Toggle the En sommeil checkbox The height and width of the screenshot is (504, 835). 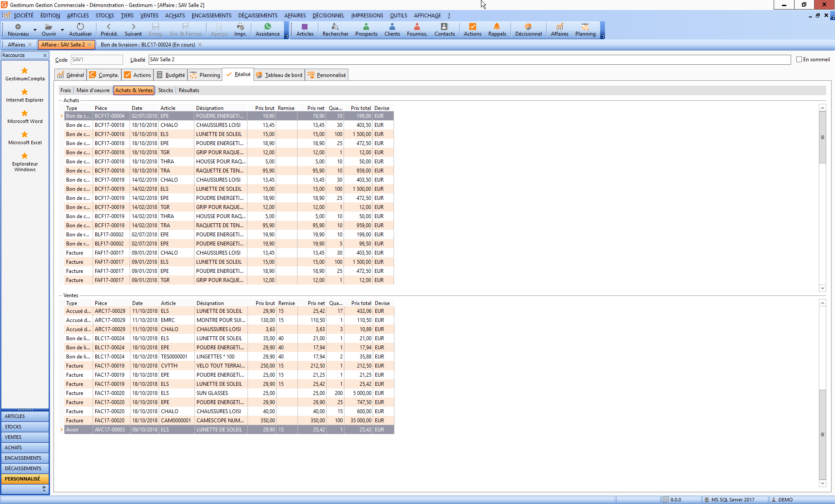(x=799, y=60)
